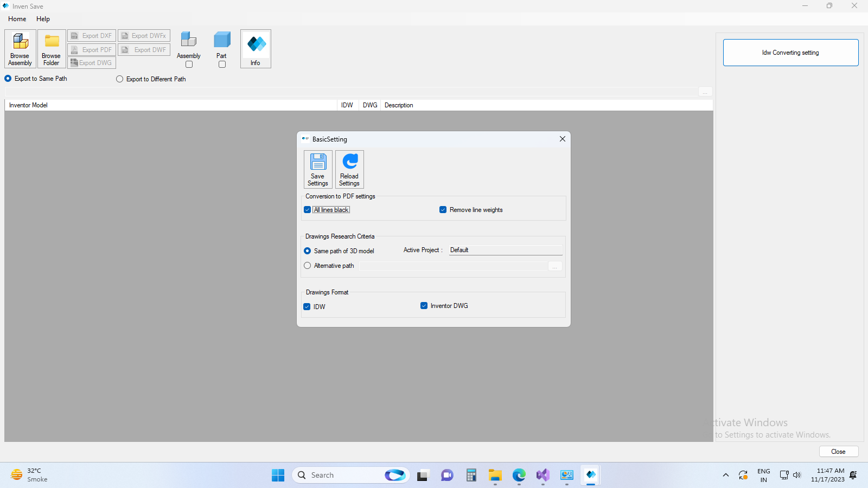The image size is (868, 488).
Task: Open the weather widget showing 32°C
Action: 30,475
